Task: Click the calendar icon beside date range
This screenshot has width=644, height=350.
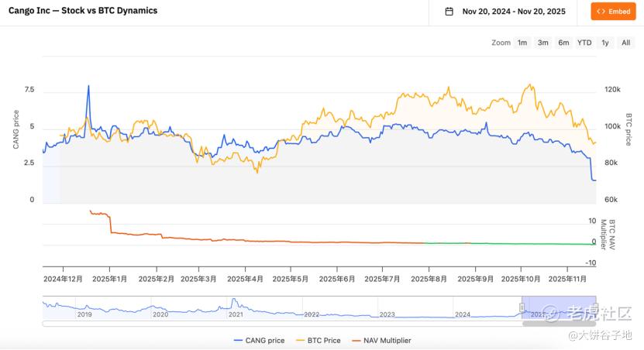Action: click(449, 12)
